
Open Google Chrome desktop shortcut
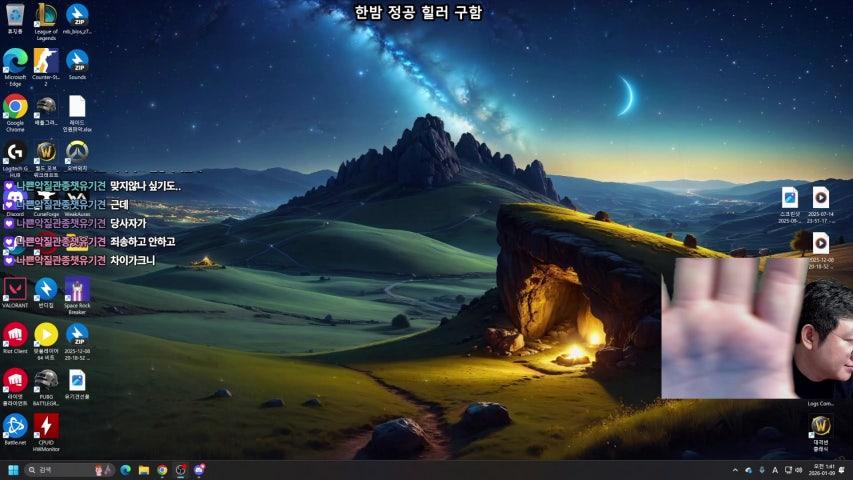[15, 113]
